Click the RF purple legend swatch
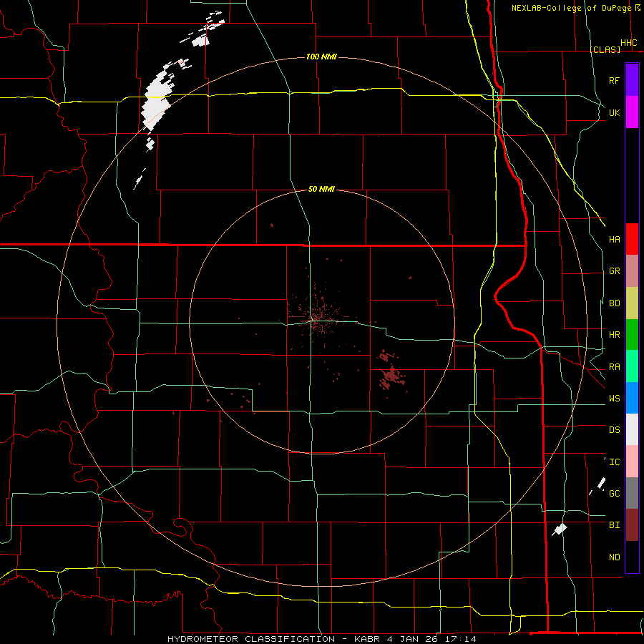The image size is (644, 644). coord(632,80)
